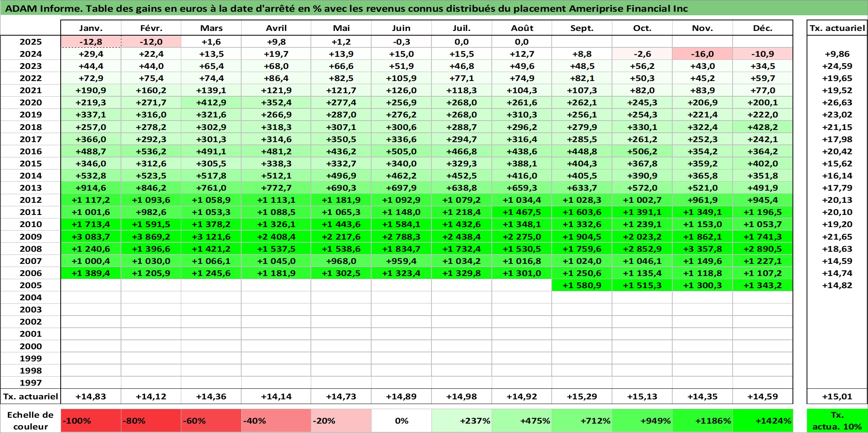Click the 2005 year row label
The width and height of the screenshot is (868, 433).
click(31, 285)
